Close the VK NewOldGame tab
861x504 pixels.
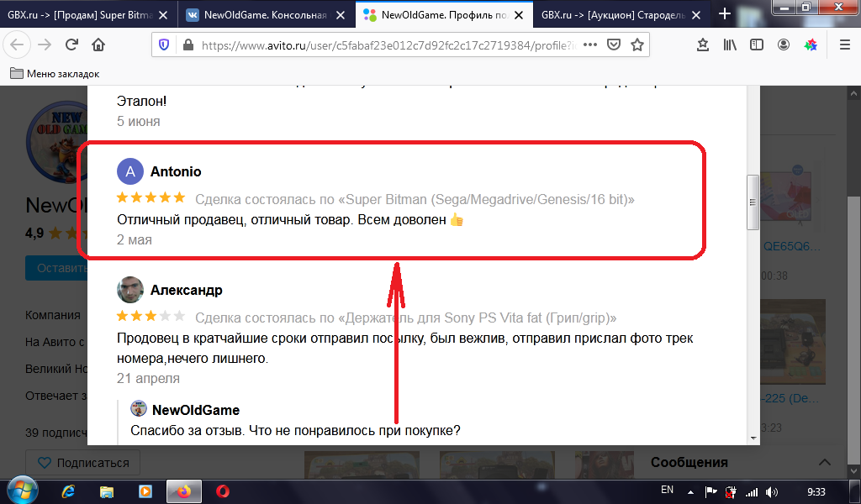pyautogui.click(x=341, y=15)
